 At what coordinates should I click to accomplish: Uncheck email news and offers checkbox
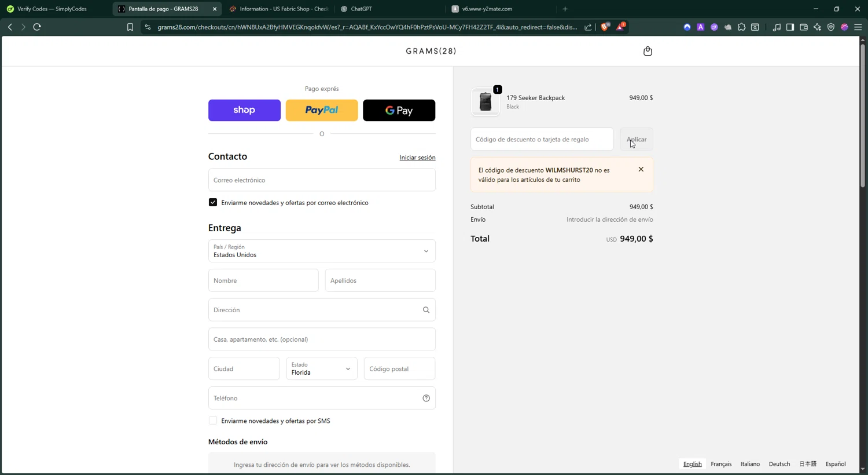213,202
